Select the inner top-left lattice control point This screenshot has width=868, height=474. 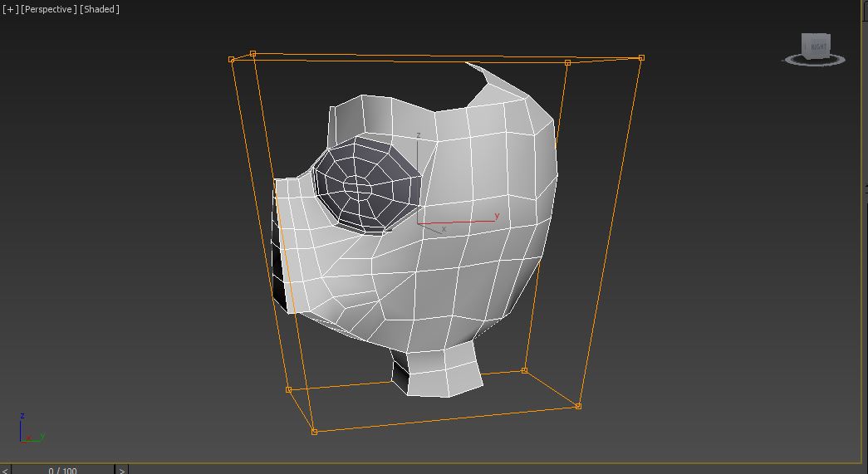[253, 54]
